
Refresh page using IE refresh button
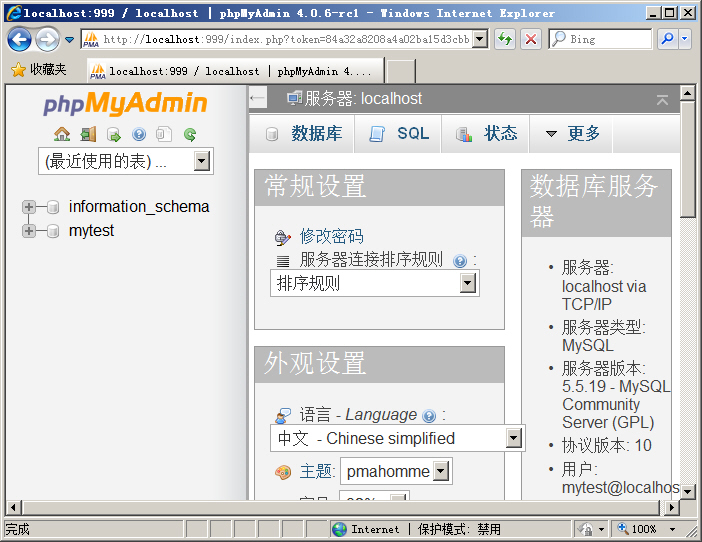[x=505, y=39]
